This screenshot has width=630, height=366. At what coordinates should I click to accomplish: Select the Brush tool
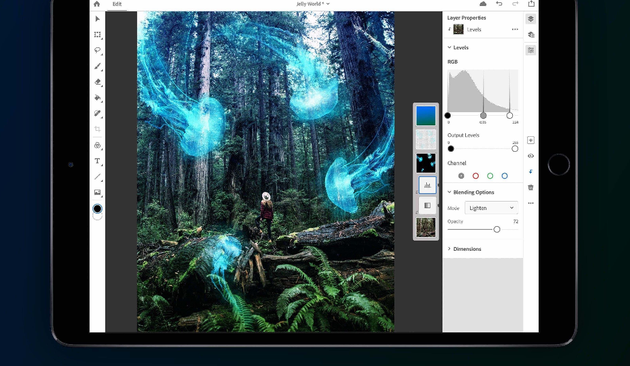point(97,66)
